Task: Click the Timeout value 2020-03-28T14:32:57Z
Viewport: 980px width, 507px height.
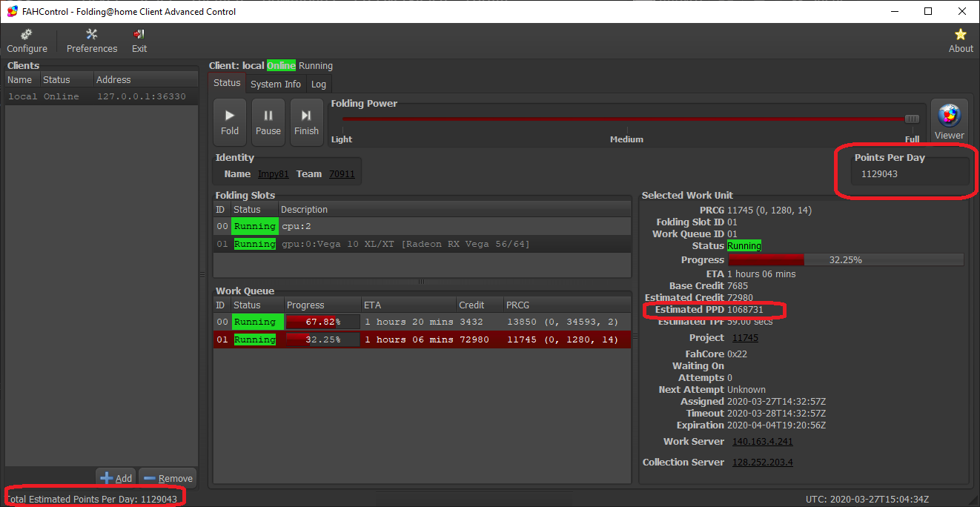Action: (x=776, y=414)
